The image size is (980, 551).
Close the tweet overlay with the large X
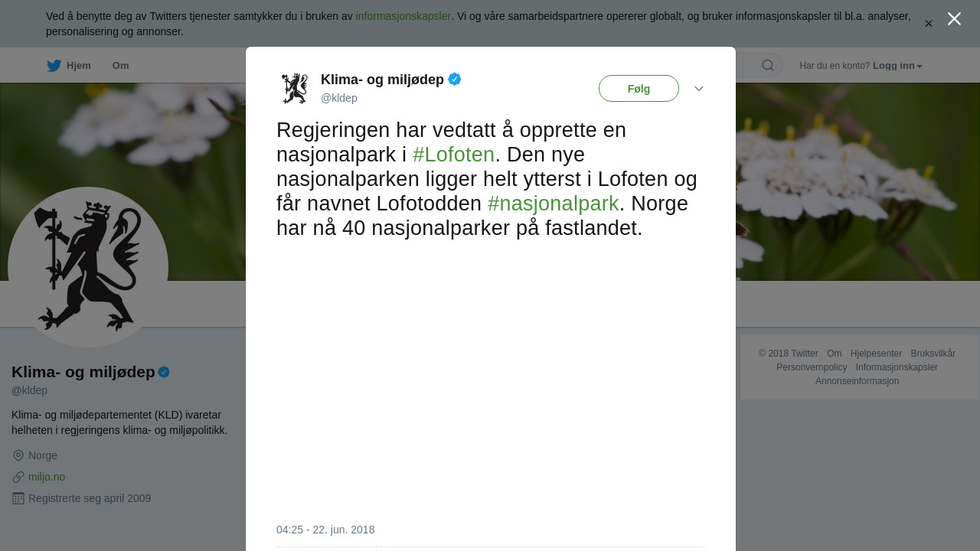(x=954, y=19)
